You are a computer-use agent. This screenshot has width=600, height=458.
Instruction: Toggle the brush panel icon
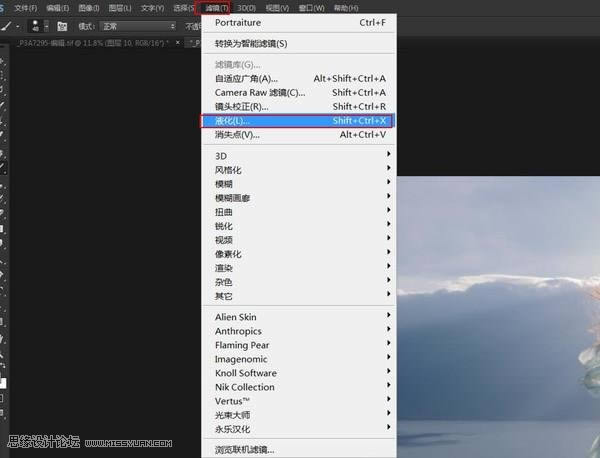point(62,25)
